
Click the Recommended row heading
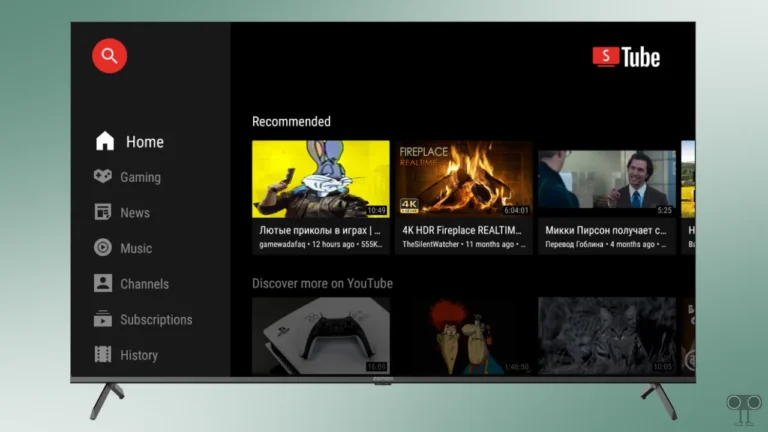tap(291, 121)
